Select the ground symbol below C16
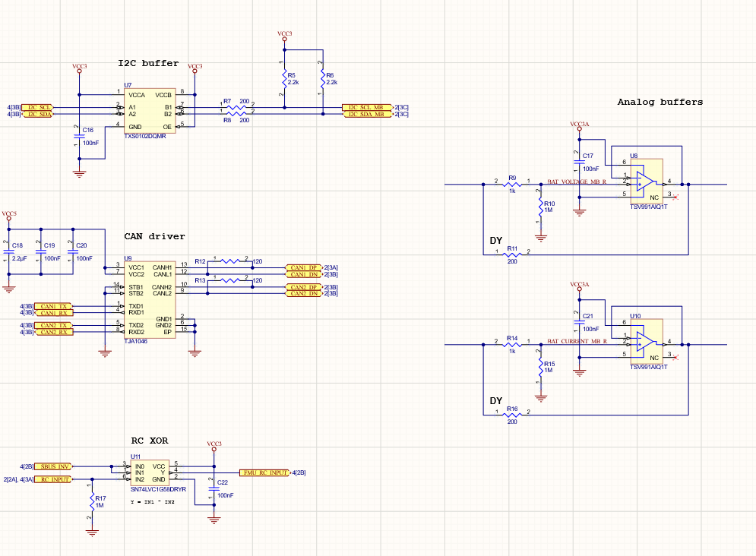 tap(78, 172)
